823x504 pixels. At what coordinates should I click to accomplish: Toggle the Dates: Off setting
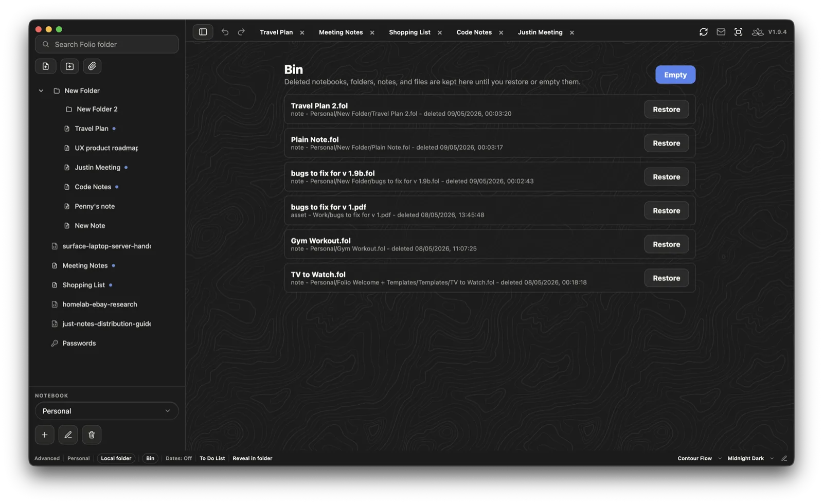click(178, 458)
